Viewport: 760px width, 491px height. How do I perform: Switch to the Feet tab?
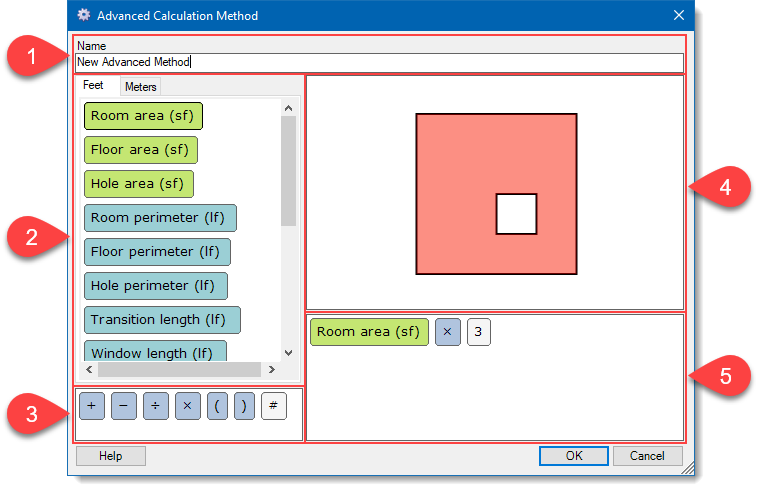coord(93,85)
